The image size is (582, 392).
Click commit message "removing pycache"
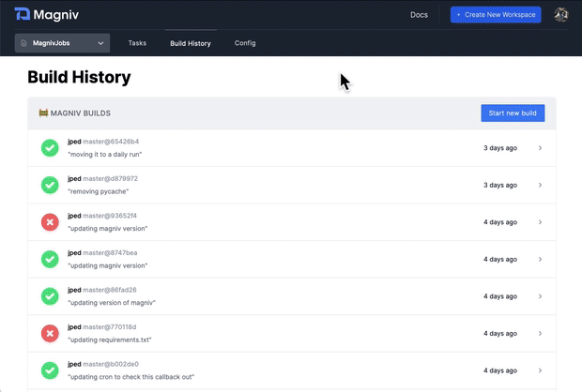tap(98, 191)
